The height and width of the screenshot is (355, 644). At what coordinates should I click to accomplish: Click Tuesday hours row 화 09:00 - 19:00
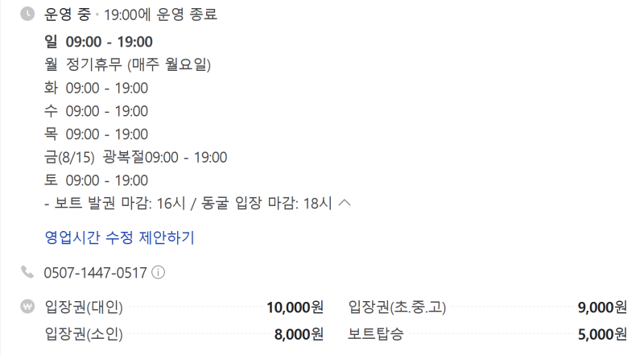click(96, 88)
